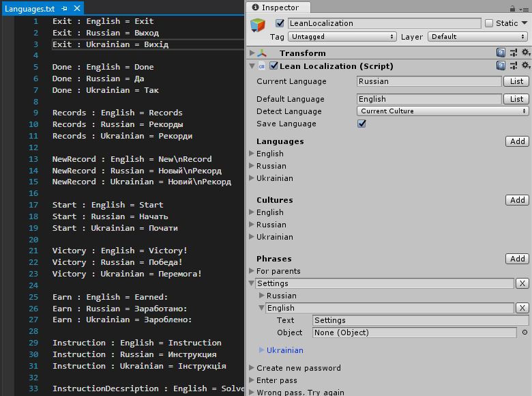This screenshot has height=396, width=532.
Task: Toggle the LeanLocalization active checkbox
Action: pyautogui.click(x=280, y=23)
